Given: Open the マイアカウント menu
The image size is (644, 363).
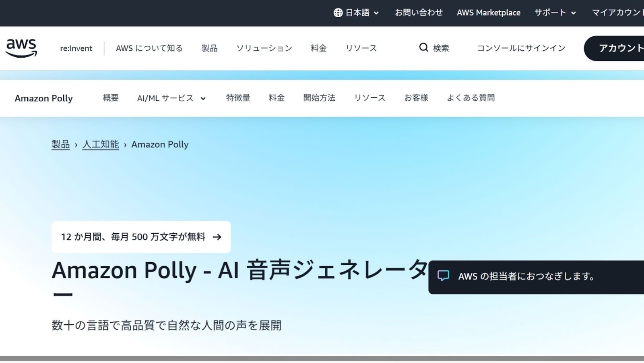Looking at the screenshot, I should (618, 13).
